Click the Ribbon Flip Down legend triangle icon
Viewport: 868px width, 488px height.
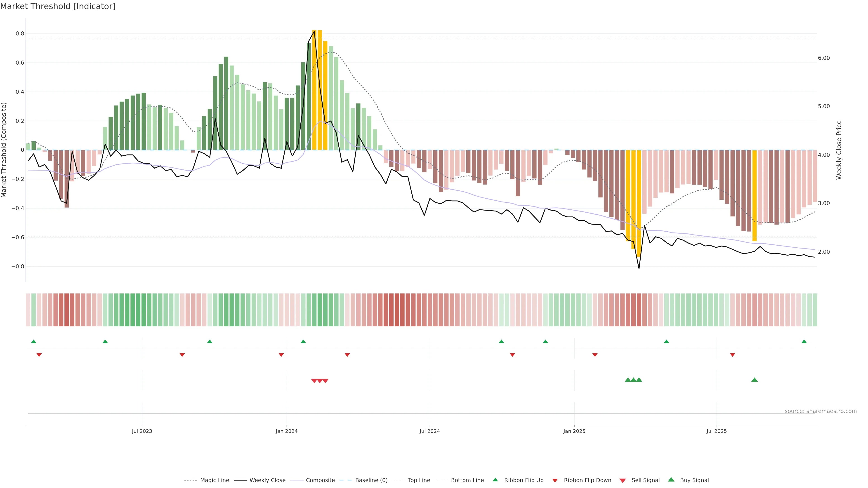[555, 480]
